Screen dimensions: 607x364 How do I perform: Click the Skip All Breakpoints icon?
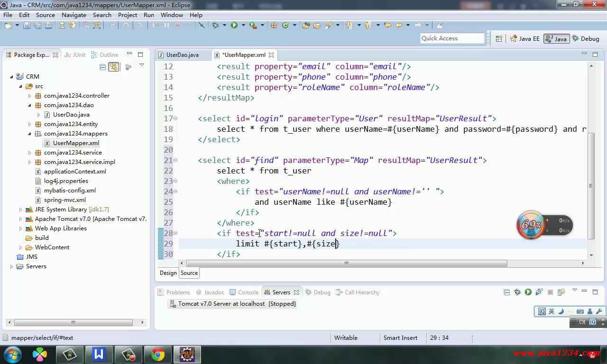click(x=202, y=25)
